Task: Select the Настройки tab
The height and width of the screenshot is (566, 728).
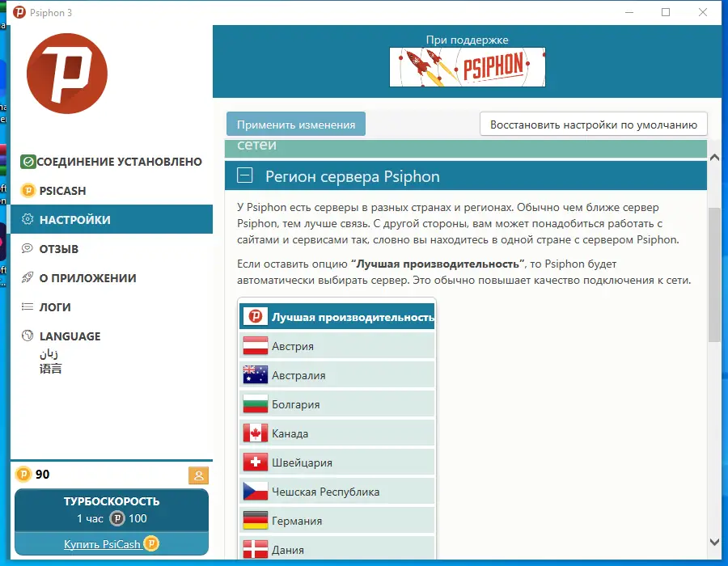Action: [112, 219]
